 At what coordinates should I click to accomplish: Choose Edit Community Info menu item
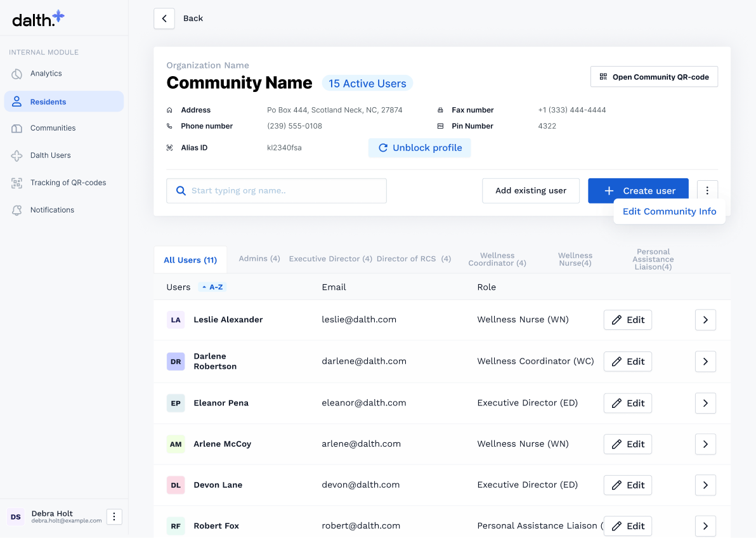(669, 211)
